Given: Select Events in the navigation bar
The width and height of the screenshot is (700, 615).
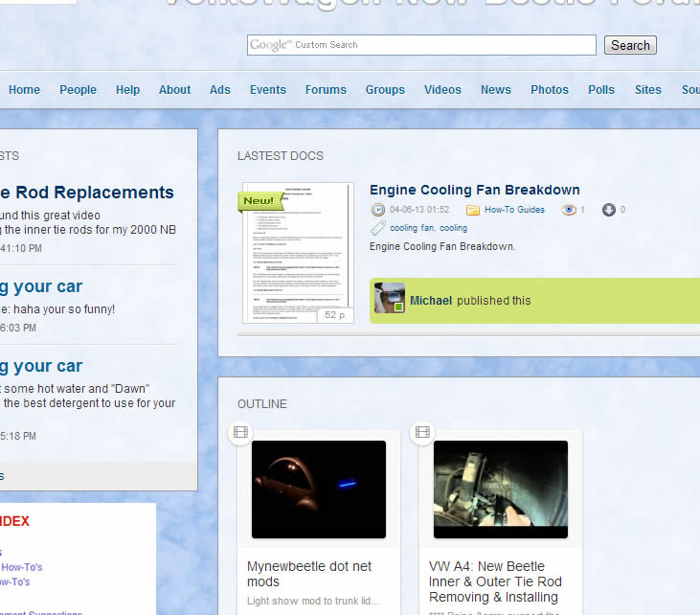Looking at the screenshot, I should click(x=268, y=90).
